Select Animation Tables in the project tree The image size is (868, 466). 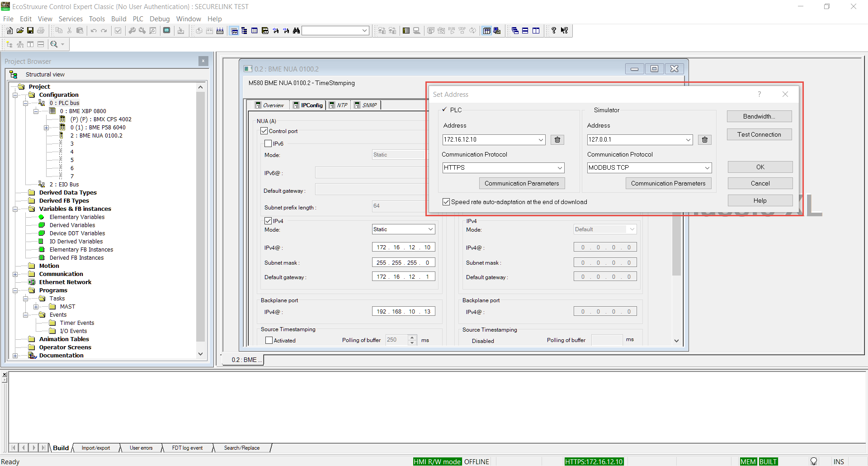64,339
